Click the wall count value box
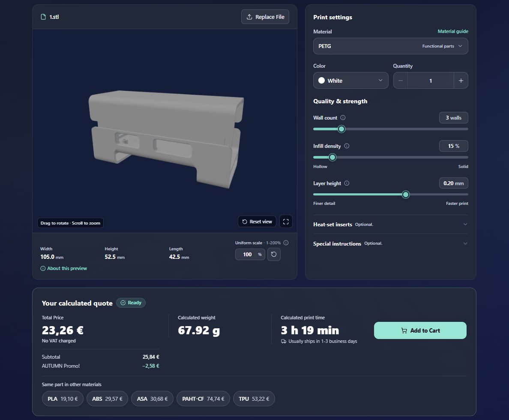Screen dimensions: 509x420 (x=453, y=117)
